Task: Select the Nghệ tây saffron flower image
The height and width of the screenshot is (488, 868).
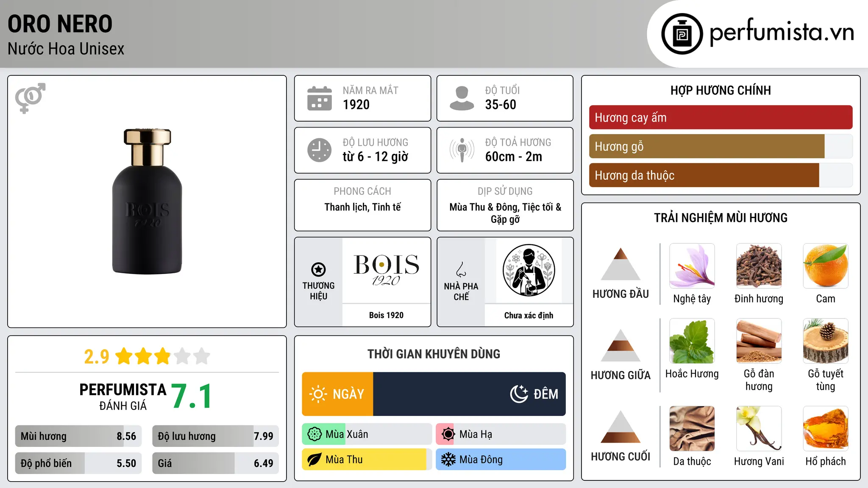Action: point(692,266)
